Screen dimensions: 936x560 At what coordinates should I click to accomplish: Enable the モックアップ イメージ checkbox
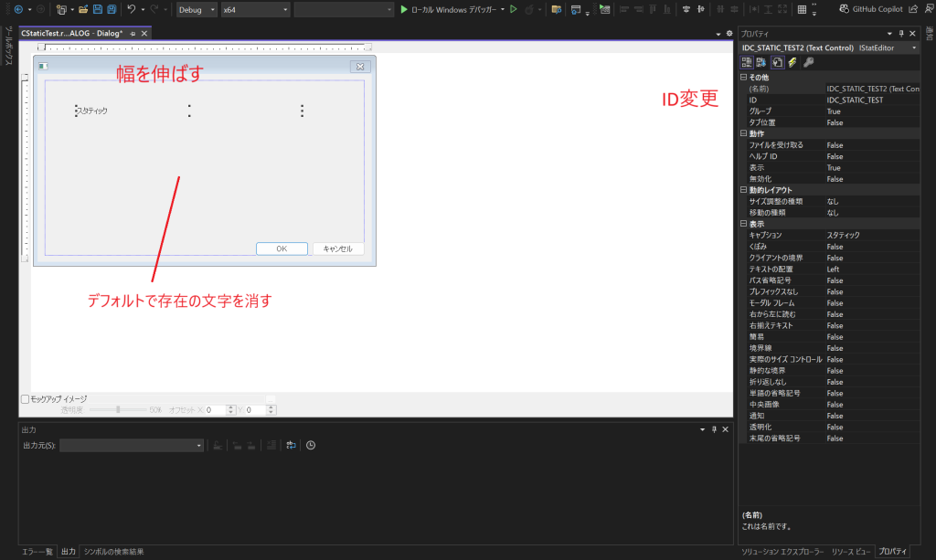(26, 399)
